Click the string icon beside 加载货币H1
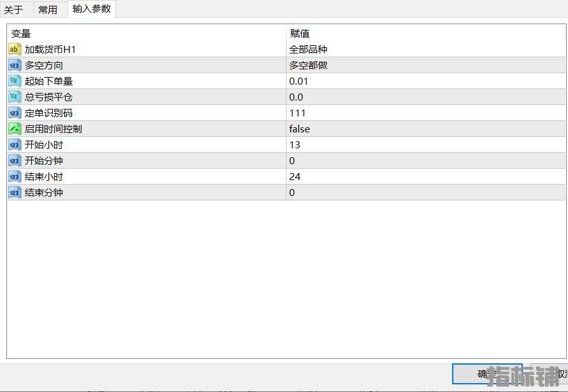This screenshot has height=392, width=568. 15,50
